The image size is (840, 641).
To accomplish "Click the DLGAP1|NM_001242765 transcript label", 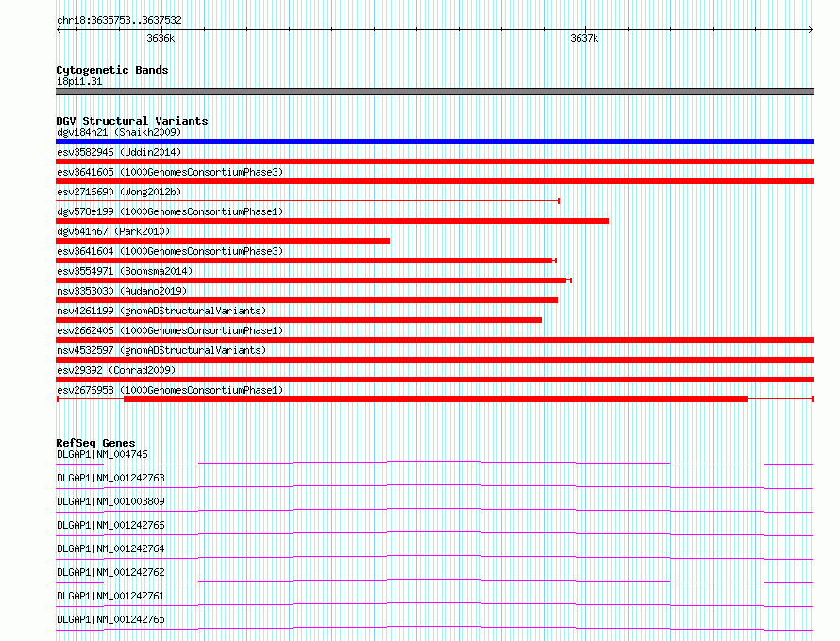I will click(x=110, y=619).
